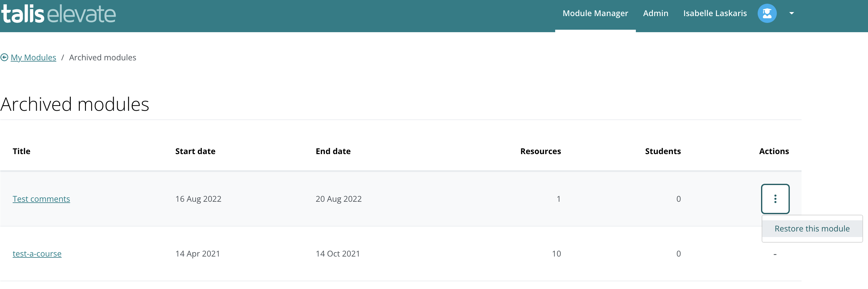
Task: Click the 14 Apr 2021 start date
Action: 198,254
